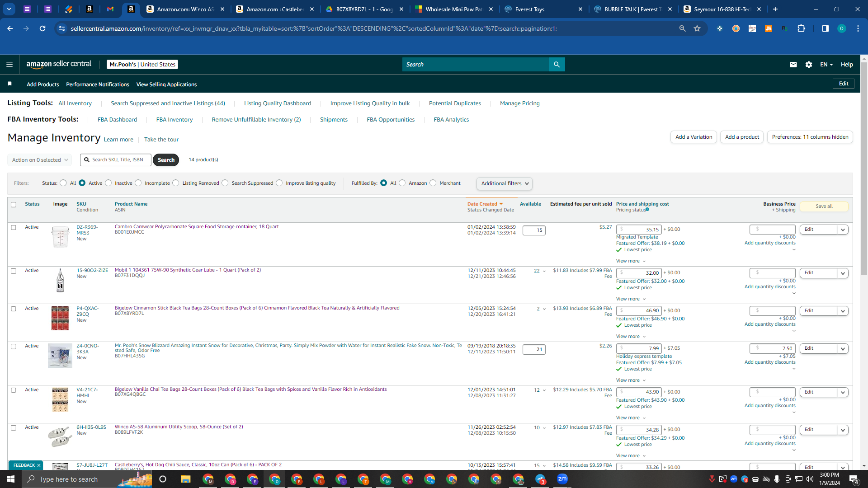Click the Windows Start button
Viewport: 868px width, 488px height.
[x=11, y=479]
